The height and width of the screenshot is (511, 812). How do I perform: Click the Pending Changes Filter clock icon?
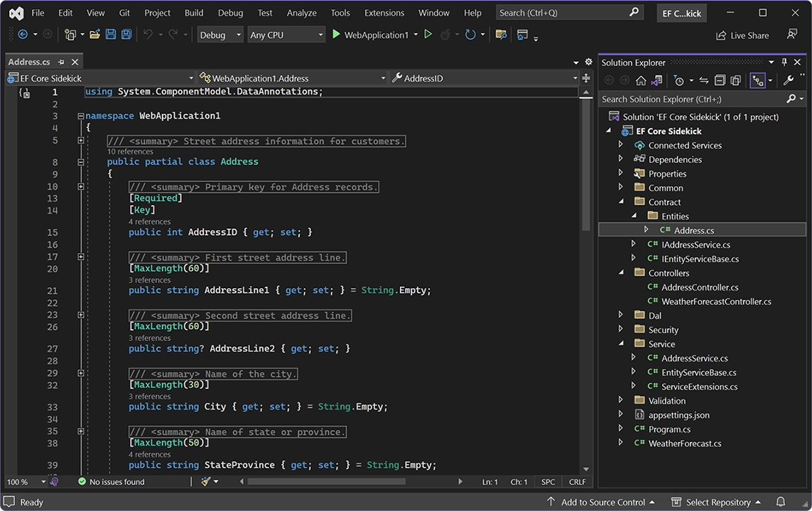pyautogui.click(x=679, y=81)
